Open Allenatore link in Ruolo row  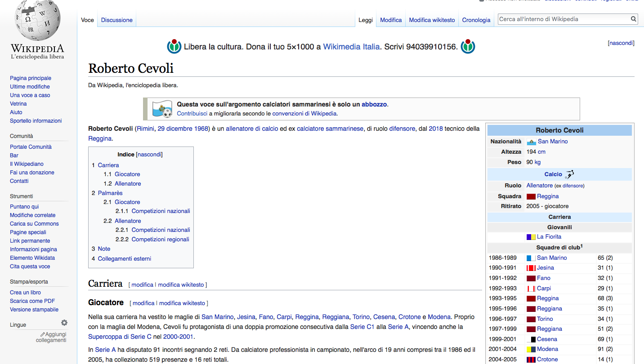tap(540, 186)
